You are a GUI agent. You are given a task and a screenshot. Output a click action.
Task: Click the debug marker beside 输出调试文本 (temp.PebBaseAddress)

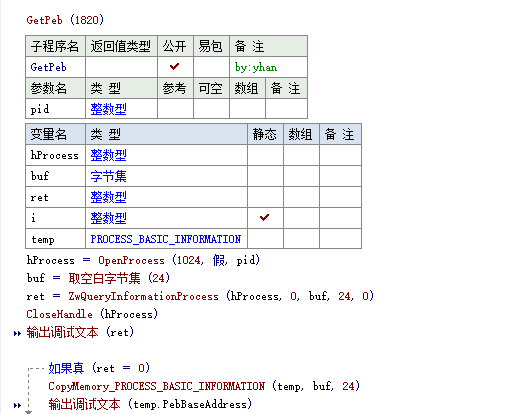coord(17,405)
